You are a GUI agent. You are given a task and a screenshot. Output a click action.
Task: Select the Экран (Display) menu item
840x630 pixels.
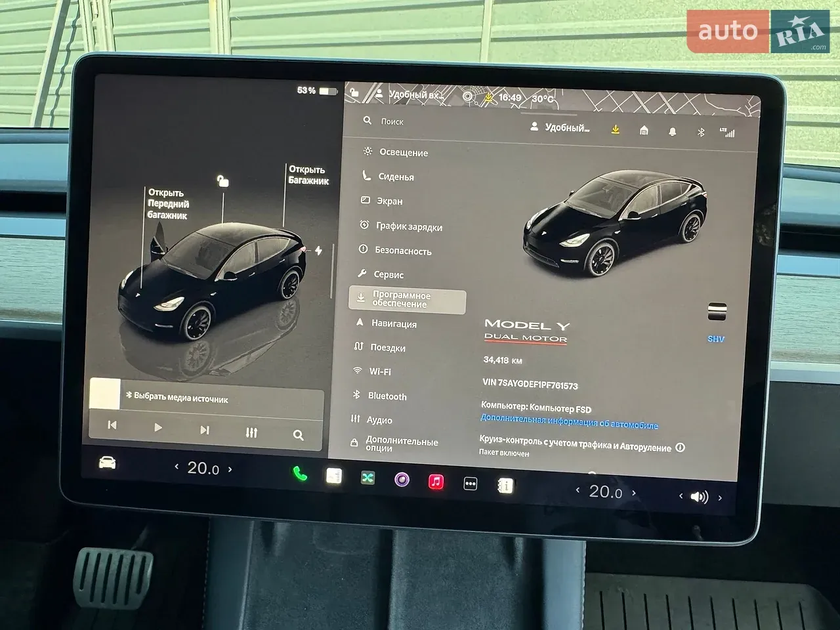tap(382, 201)
